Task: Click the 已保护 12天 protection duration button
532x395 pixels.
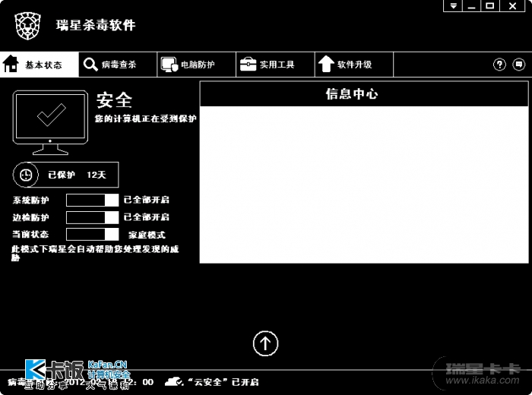Action: pos(66,175)
